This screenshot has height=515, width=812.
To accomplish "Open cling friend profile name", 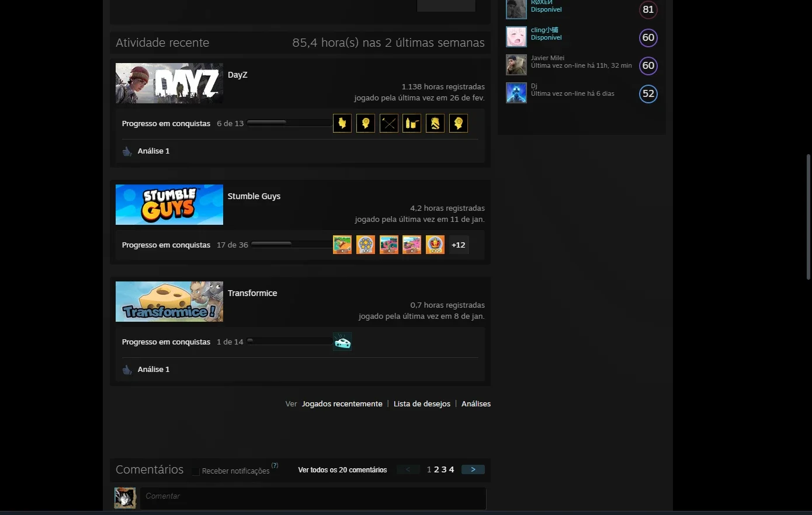I will (x=544, y=30).
